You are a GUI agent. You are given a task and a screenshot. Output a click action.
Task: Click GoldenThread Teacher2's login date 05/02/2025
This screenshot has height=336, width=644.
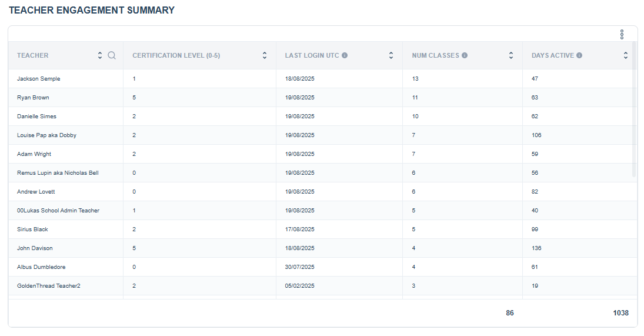click(300, 286)
